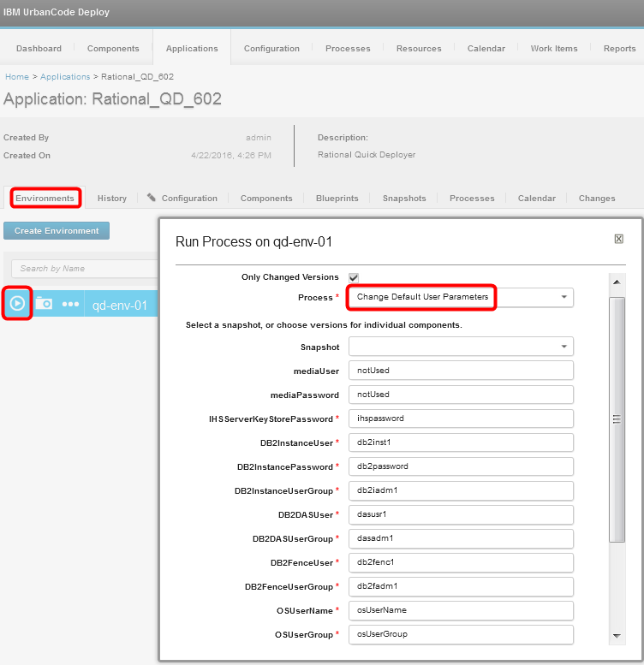Click the Search by Name field

(x=84, y=268)
